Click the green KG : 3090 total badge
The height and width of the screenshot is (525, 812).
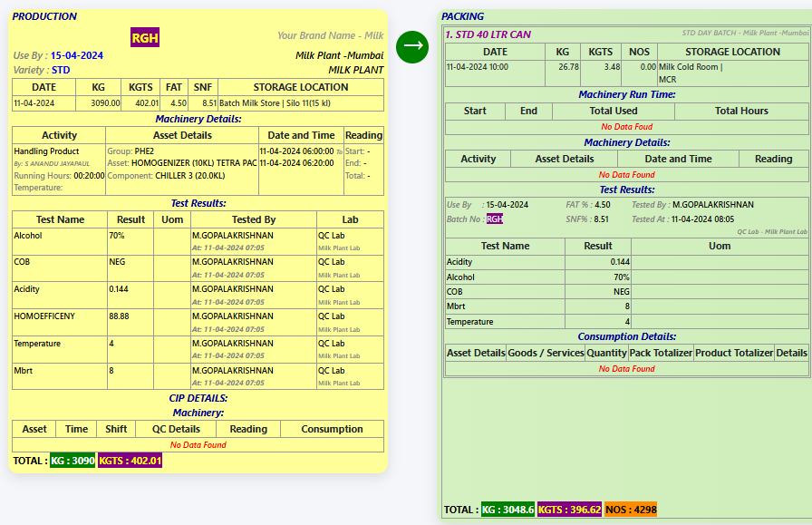point(72,461)
